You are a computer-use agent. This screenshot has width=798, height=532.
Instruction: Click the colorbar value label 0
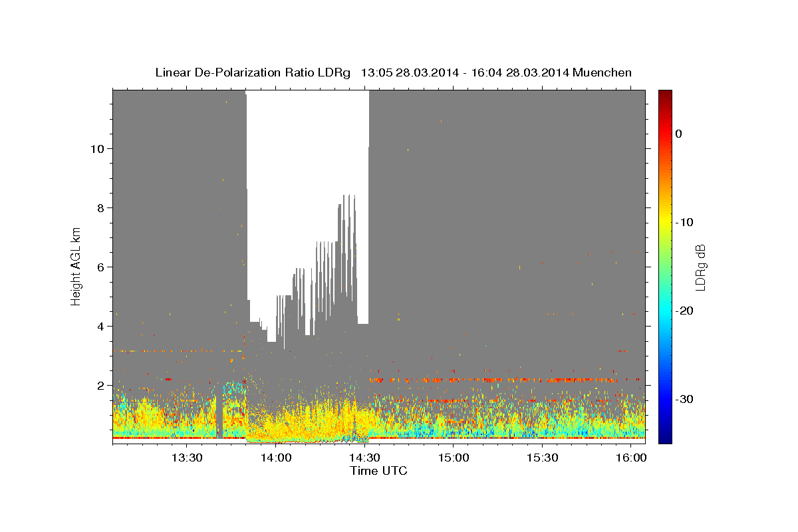click(x=679, y=134)
